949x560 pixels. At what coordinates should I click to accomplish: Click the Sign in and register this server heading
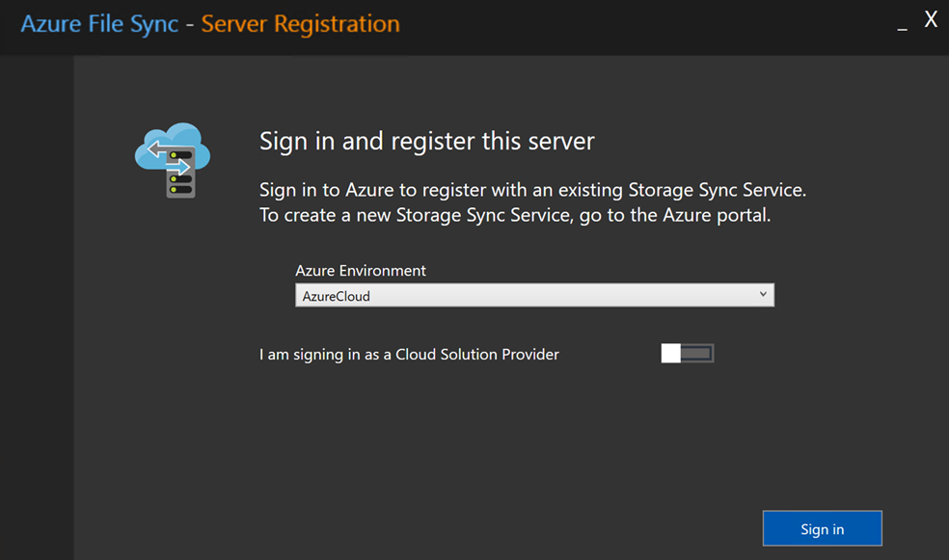(427, 141)
